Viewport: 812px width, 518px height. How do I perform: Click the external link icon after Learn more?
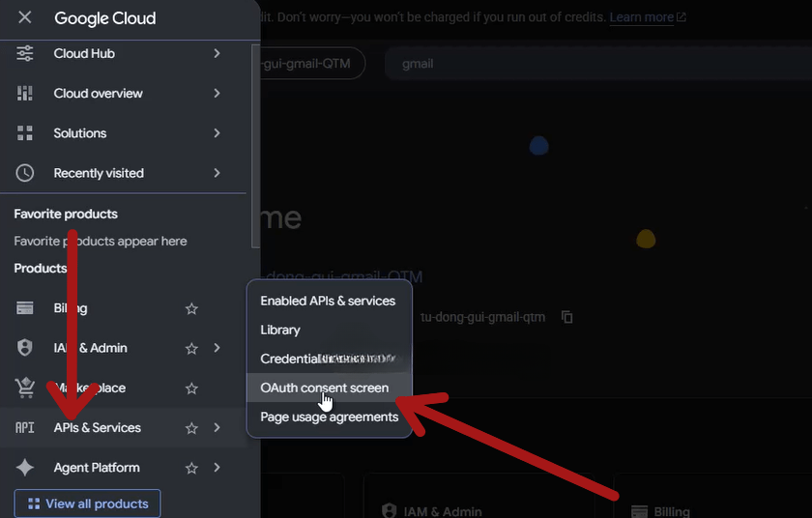[x=681, y=17]
